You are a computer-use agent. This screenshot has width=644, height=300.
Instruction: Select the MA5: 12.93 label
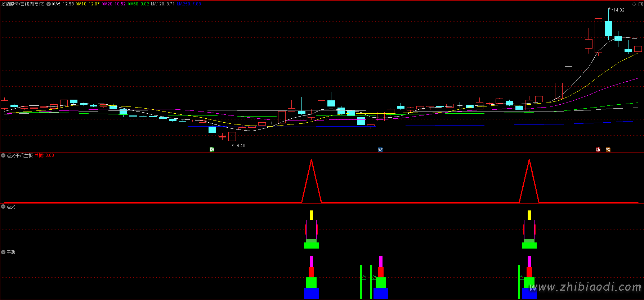pyautogui.click(x=63, y=4)
